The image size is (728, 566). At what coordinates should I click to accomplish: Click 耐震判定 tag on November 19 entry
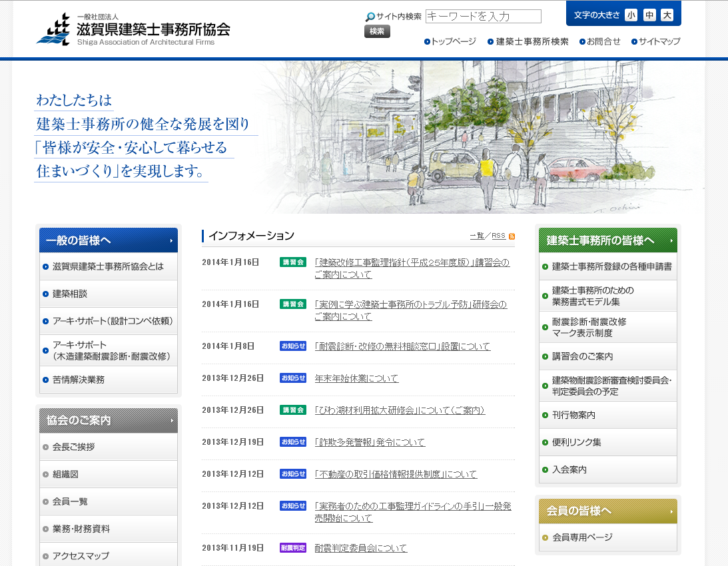pyautogui.click(x=293, y=548)
